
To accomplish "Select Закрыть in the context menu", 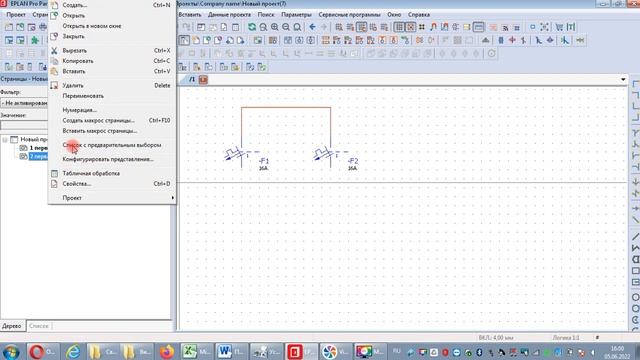I will tap(73, 36).
